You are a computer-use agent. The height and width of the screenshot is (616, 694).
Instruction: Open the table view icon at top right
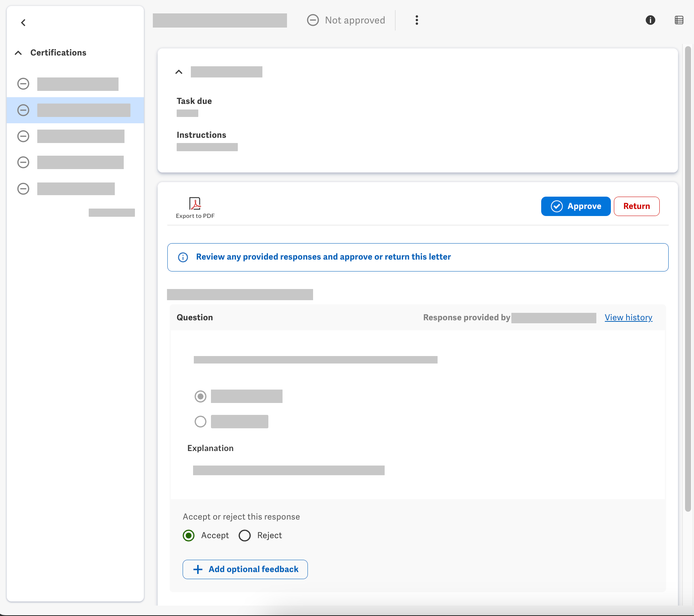(679, 20)
